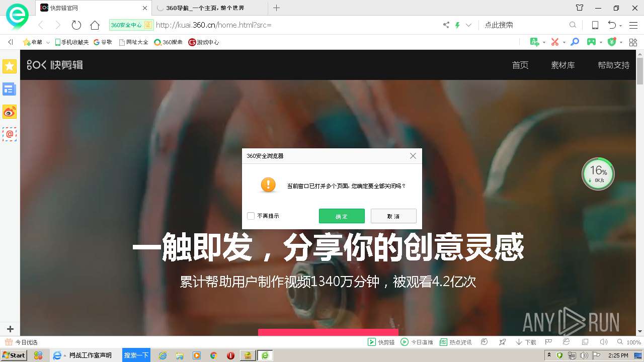The height and width of the screenshot is (362, 644).
Task: Click the 360 browser logo
Action: click(17, 17)
